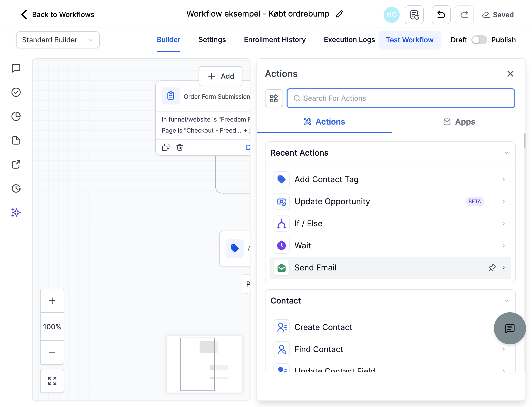The width and height of the screenshot is (532, 407).
Task: Pin the Send Email action
Action: pyautogui.click(x=492, y=268)
